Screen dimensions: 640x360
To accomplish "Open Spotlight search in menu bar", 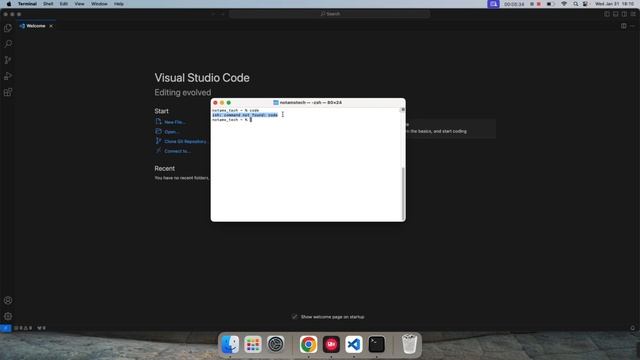I will pos(576,4).
